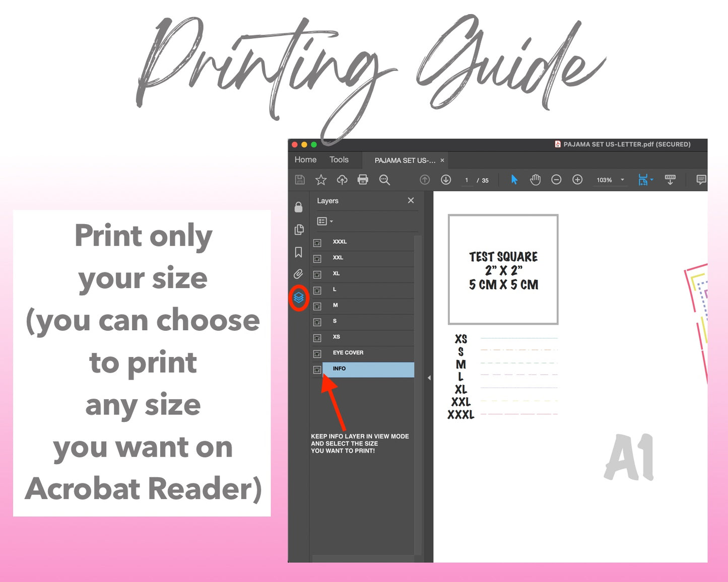Open the 103% zoom level dropdown
The height and width of the screenshot is (582, 728).
pos(622,180)
